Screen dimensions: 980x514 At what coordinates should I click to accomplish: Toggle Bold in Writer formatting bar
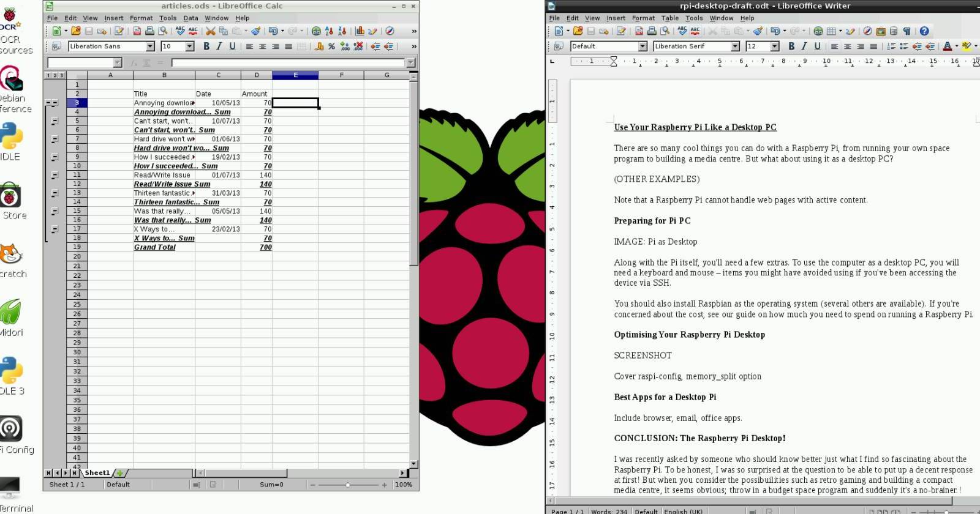(791, 46)
